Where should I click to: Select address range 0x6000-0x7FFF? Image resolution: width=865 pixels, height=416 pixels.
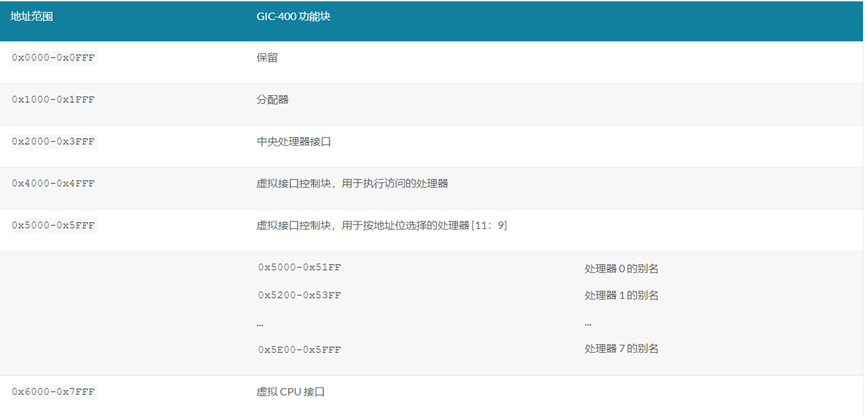[54, 392]
